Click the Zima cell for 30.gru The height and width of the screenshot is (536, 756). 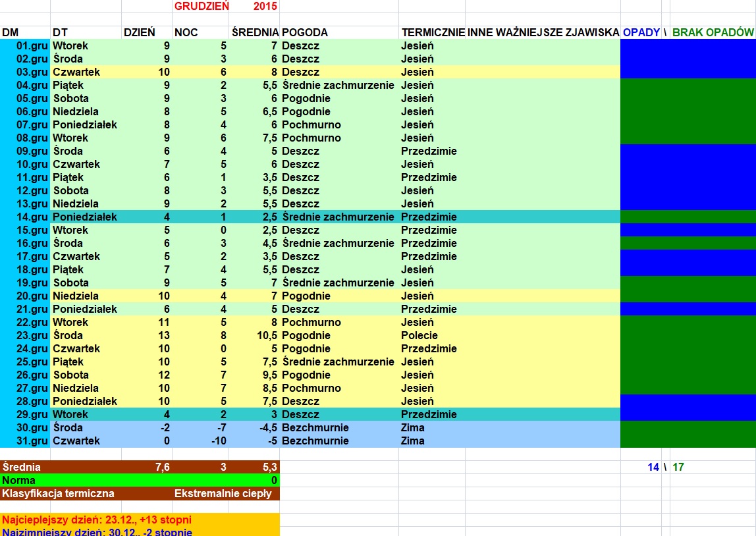(413, 427)
